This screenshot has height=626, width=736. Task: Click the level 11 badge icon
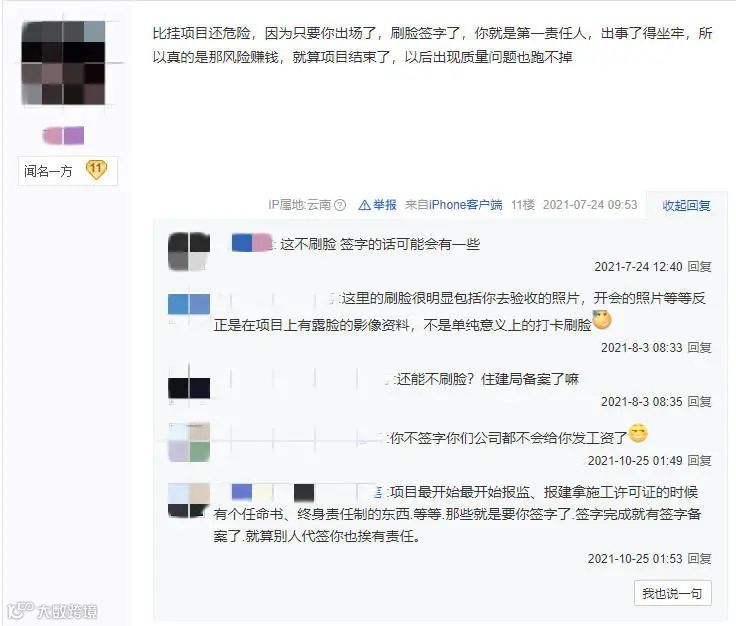[96, 170]
